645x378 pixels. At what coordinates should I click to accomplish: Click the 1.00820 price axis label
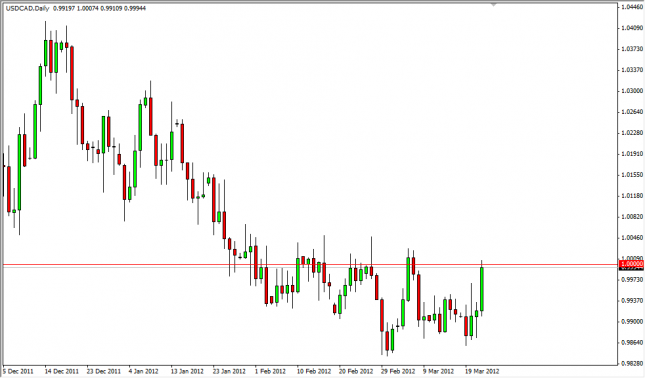632,217
